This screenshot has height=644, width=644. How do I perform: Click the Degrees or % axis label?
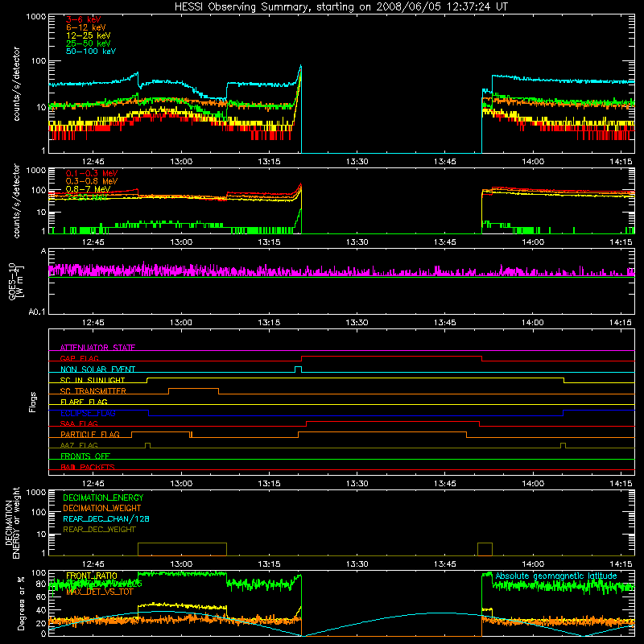pyautogui.click(x=21, y=603)
